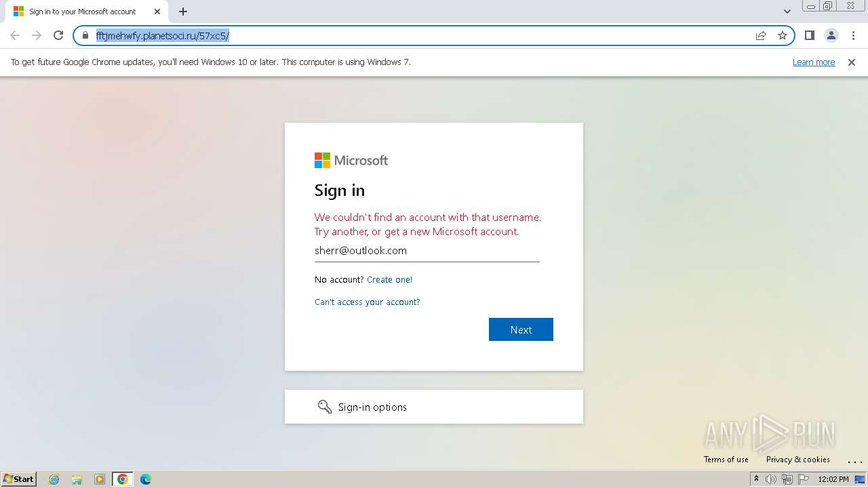Click the volume speaker tray icon
Image resolution: width=868 pixels, height=488 pixels.
point(771,479)
